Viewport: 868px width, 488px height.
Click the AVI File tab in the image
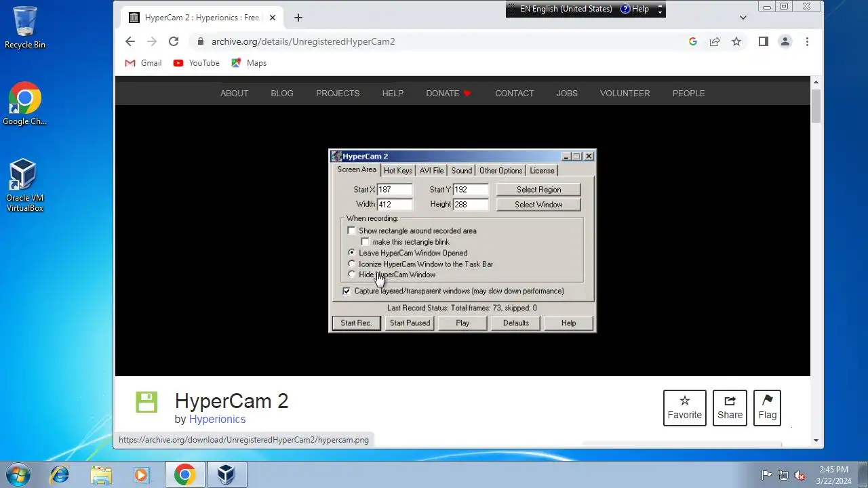431,171
